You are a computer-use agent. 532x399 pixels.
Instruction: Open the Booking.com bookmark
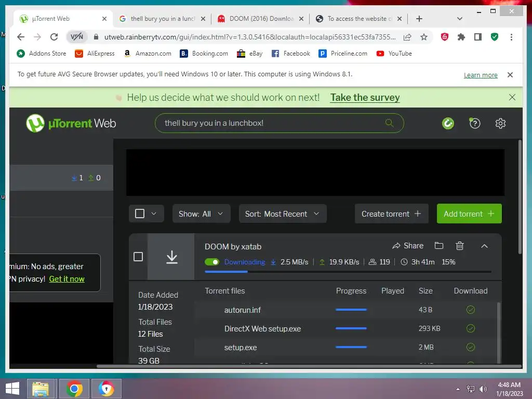coord(204,54)
